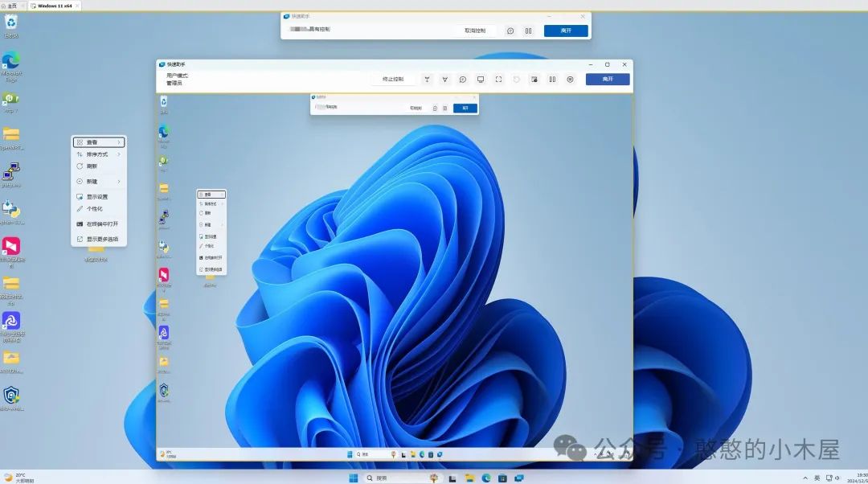Open the Recycle Bin desktop icon

(x=11, y=23)
